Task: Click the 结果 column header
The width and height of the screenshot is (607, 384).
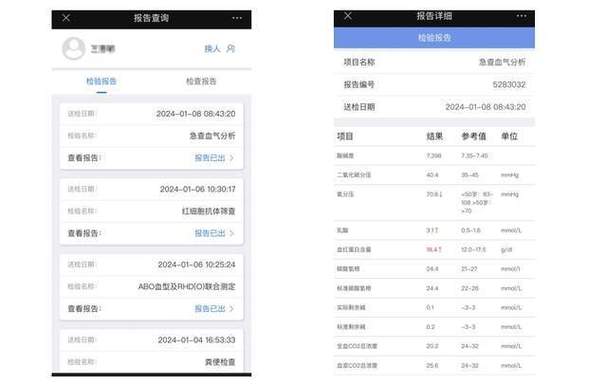Action: pos(434,136)
